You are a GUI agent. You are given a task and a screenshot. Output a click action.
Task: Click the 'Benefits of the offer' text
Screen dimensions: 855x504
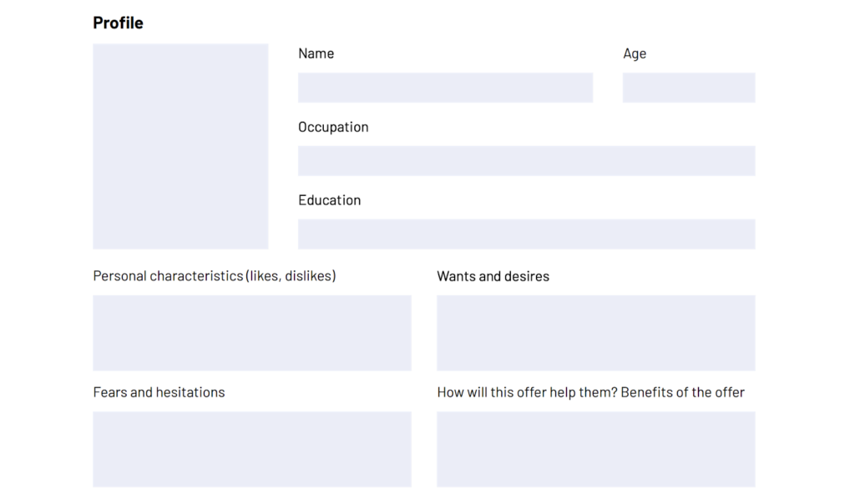click(683, 392)
